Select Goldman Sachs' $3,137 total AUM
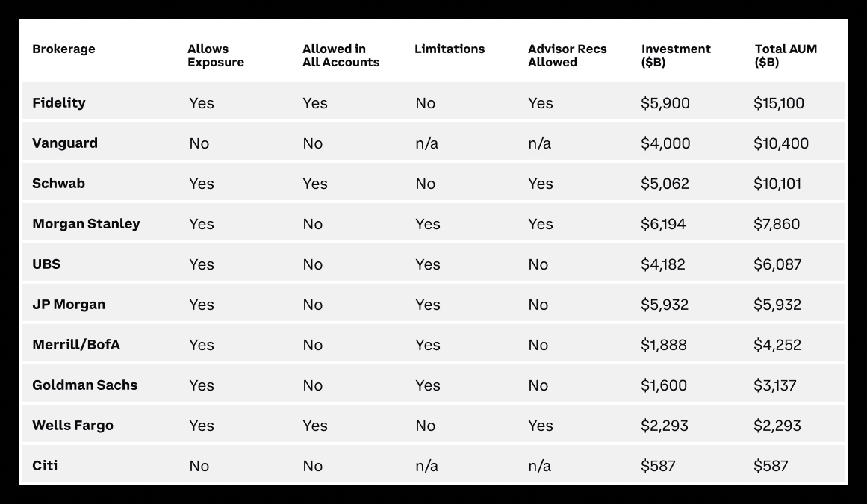Image resolution: width=867 pixels, height=504 pixels. point(775,385)
